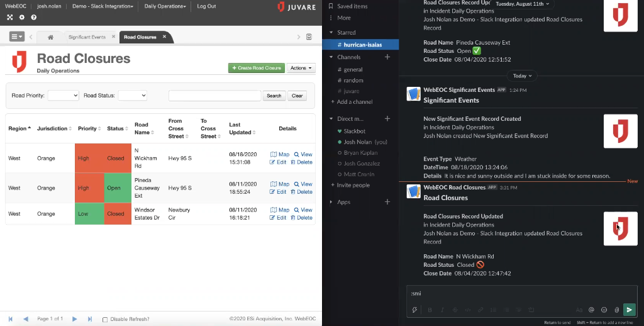Screen dimensions: 644x326
Task: Select the Road Closures tab
Action: (140, 37)
